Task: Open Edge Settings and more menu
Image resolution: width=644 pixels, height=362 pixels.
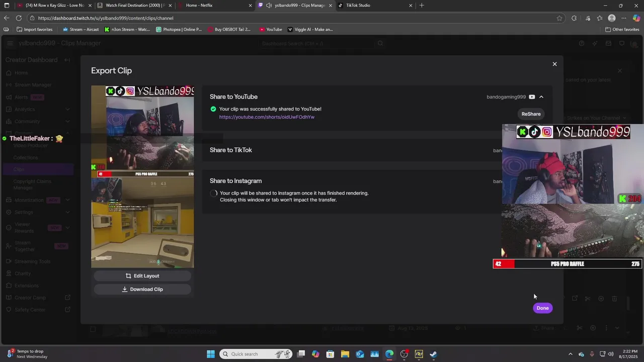Action: pyautogui.click(x=624, y=18)
